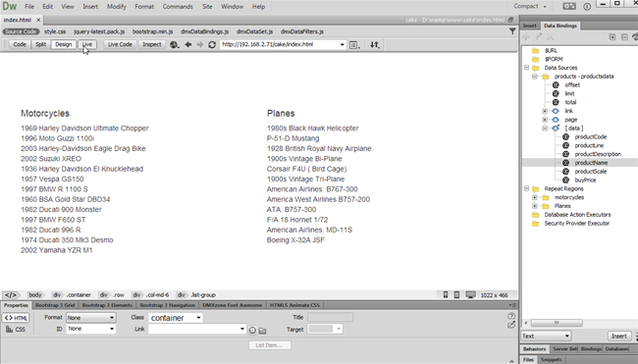The width and height of the screenshot is (638, 364).
Task: Click the Insert button in Data Bindings
Action: click(x=619, y=336)
